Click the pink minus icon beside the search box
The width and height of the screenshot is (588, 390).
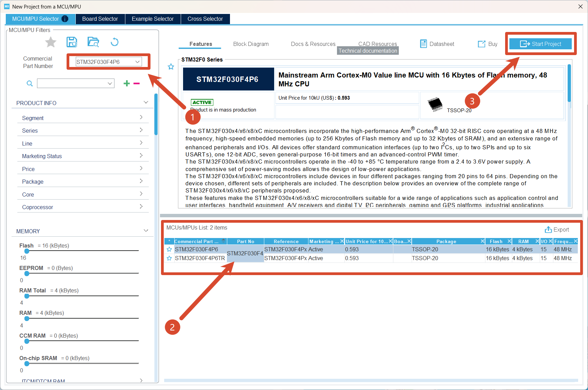pos(137,83)
